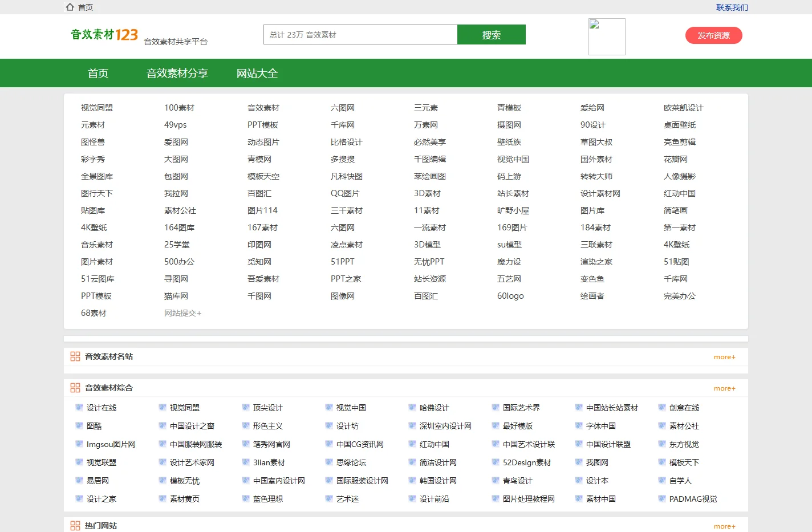This screenshot has width=812, height=532.
Task: Click the grid icon next to 音效素材综合
Action: (75, 388)
